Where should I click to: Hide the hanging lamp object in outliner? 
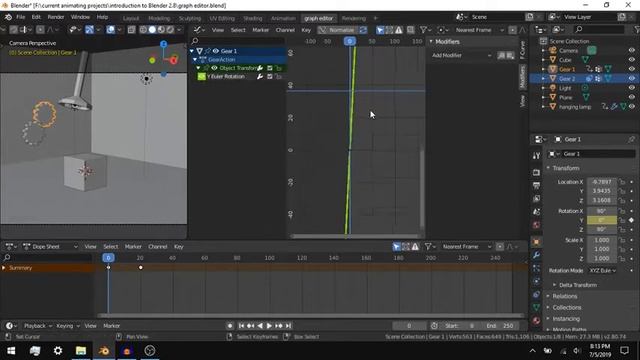pos(632,107)
